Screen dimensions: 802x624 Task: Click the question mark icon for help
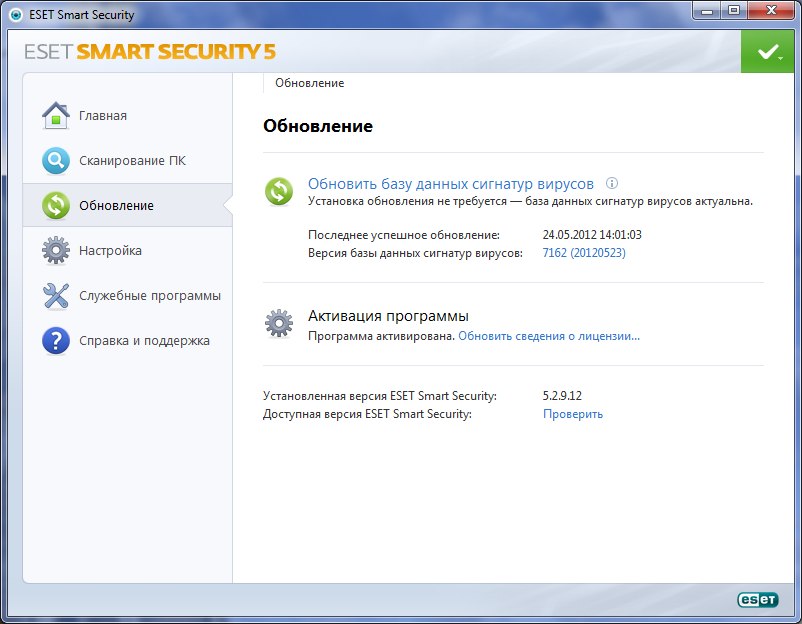(56, 341)
